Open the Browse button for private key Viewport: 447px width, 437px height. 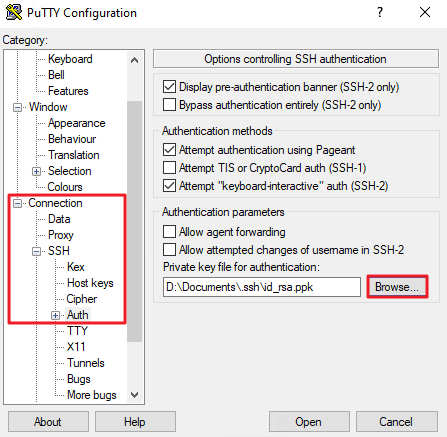coord(397,287)
